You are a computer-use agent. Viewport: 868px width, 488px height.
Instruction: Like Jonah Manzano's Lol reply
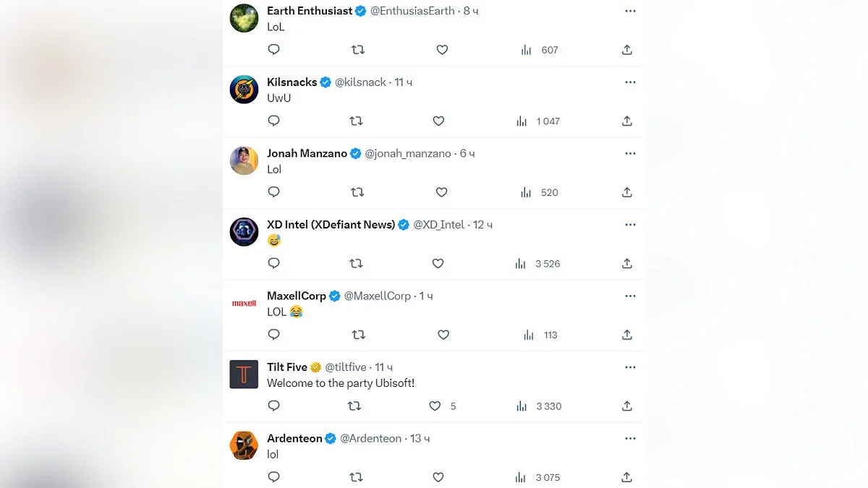(441, 192)
